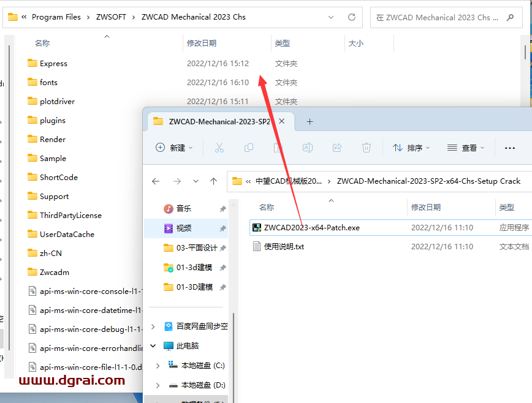The width and height of the screenshot is (532, 403).
Task: Close the ZWCAD-Mechanical-2023-SP2 tab
Action: [x=281, y=121]
